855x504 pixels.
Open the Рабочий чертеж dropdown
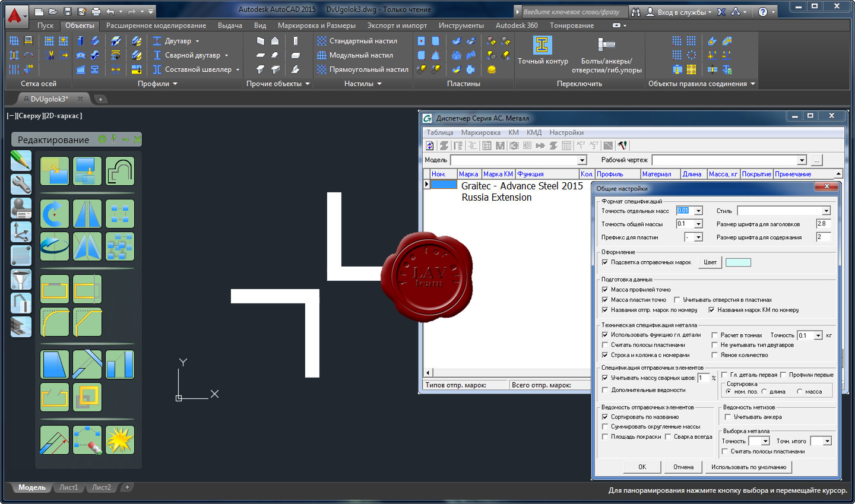tap(802, 160)
